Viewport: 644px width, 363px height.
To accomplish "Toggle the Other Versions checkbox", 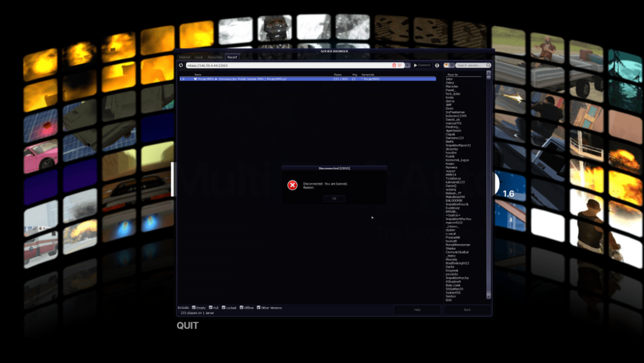I will tap(258, 307).
